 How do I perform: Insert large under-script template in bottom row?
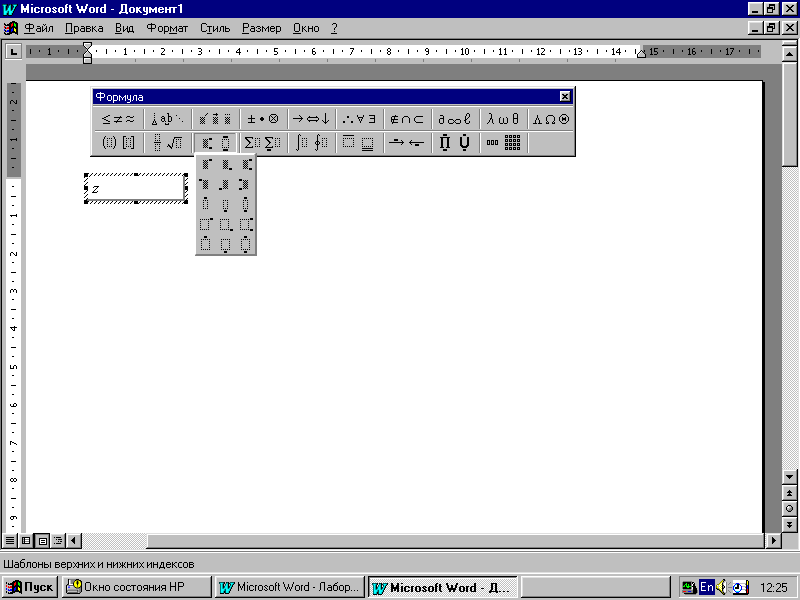click(x=226, y=244)
